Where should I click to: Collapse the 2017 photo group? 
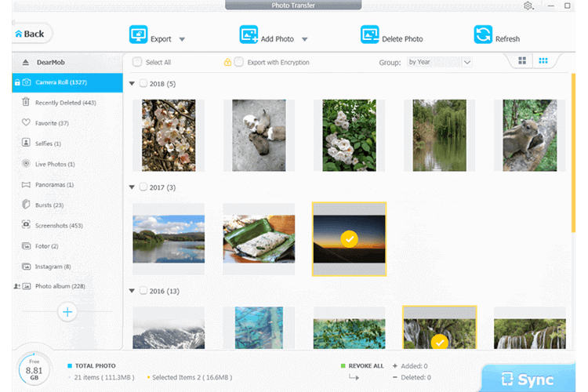(x=131, y=187)
